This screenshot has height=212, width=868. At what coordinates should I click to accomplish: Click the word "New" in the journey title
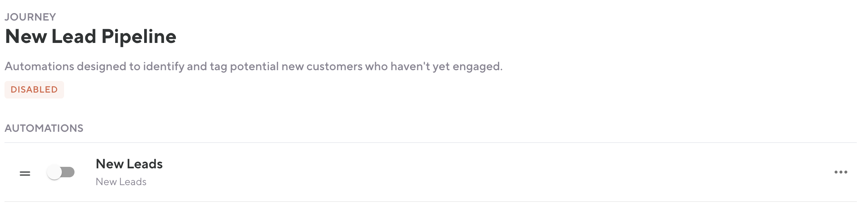[x=26, y=37]
